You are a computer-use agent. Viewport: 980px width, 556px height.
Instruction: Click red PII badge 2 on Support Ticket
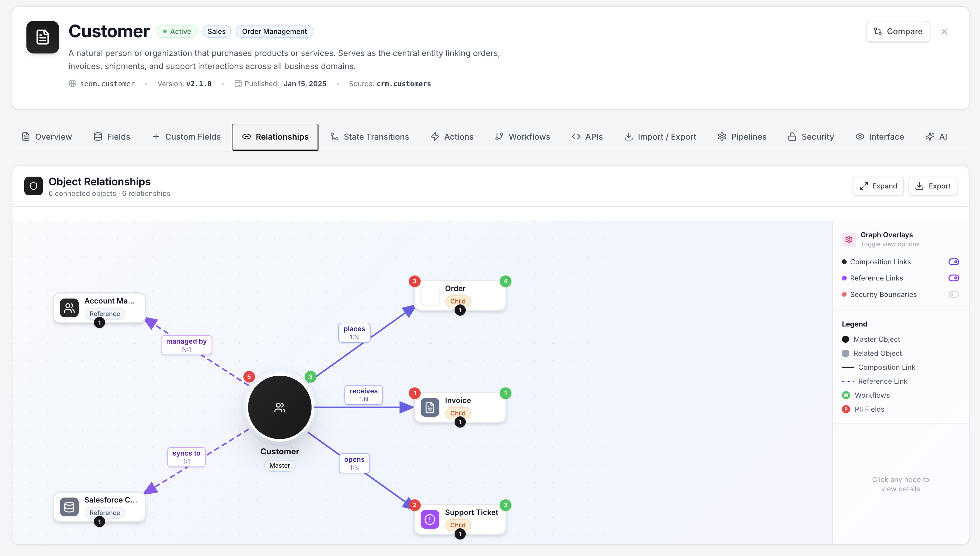point(414,505)
